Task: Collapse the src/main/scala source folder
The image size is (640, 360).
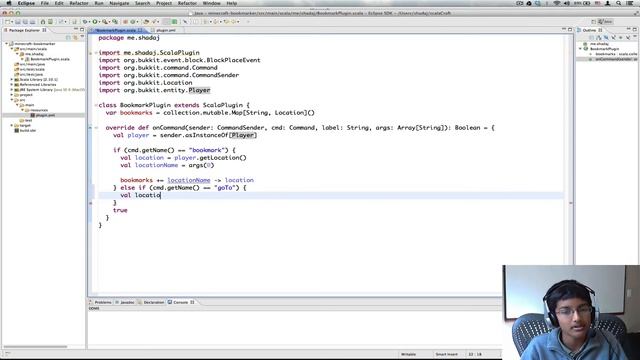Action: tap(12, 49)
